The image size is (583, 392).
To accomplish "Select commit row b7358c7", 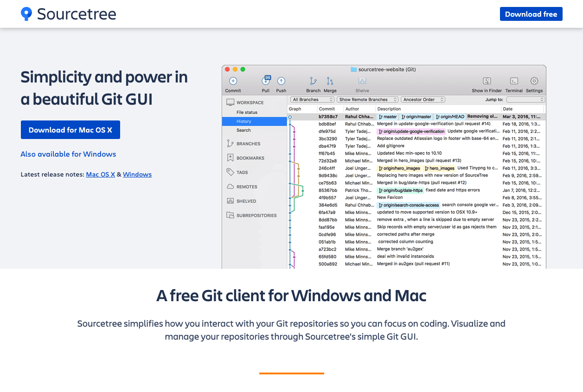I will 416,117.
